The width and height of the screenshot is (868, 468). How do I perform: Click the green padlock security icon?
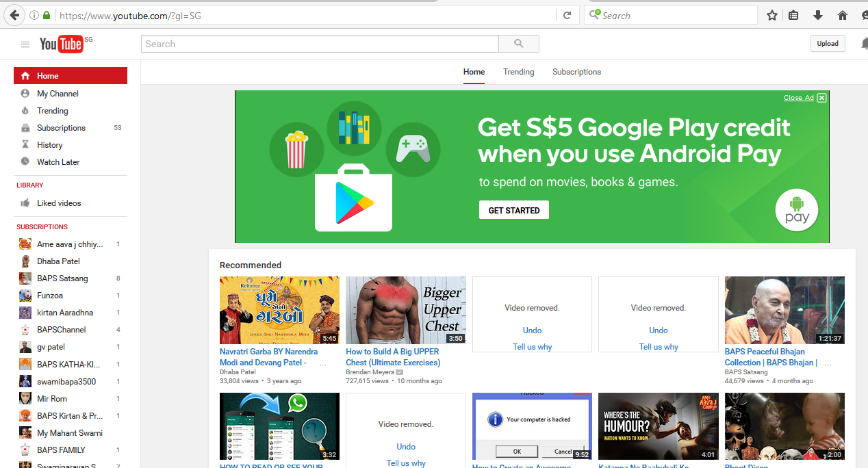point(47,15)
